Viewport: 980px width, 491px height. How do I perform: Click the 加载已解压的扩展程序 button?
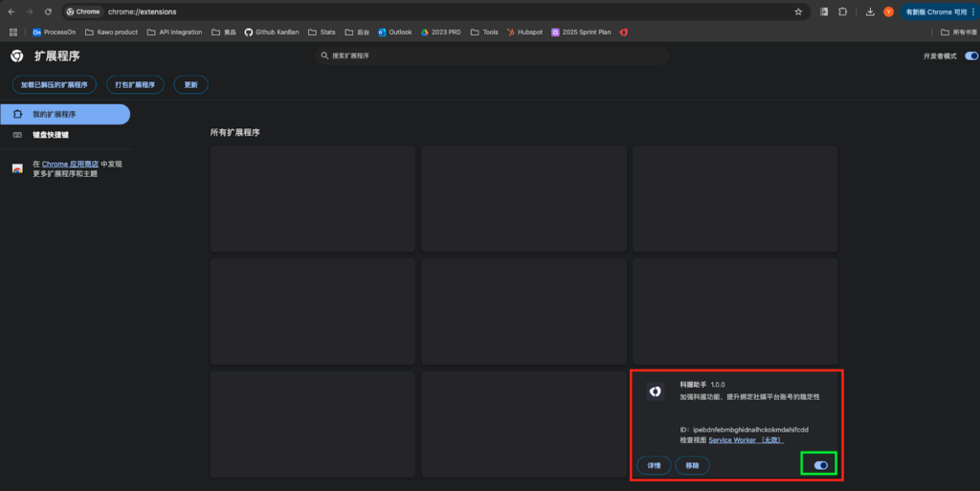pos(55,84)
